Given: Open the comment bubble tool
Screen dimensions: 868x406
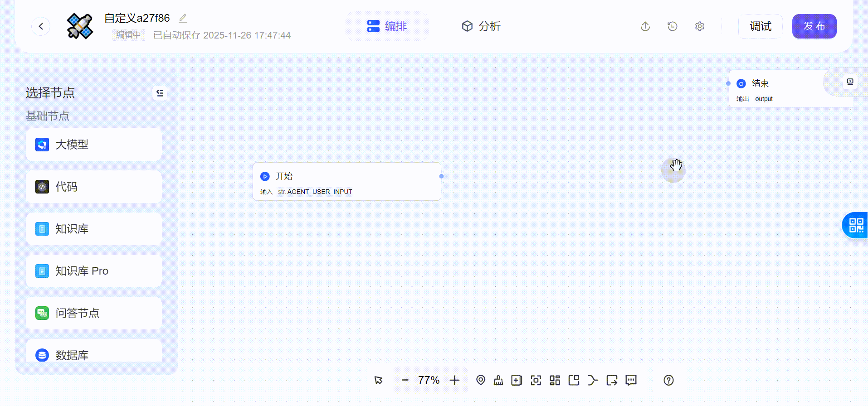Looking at the screenshot, I should point(631,380).
